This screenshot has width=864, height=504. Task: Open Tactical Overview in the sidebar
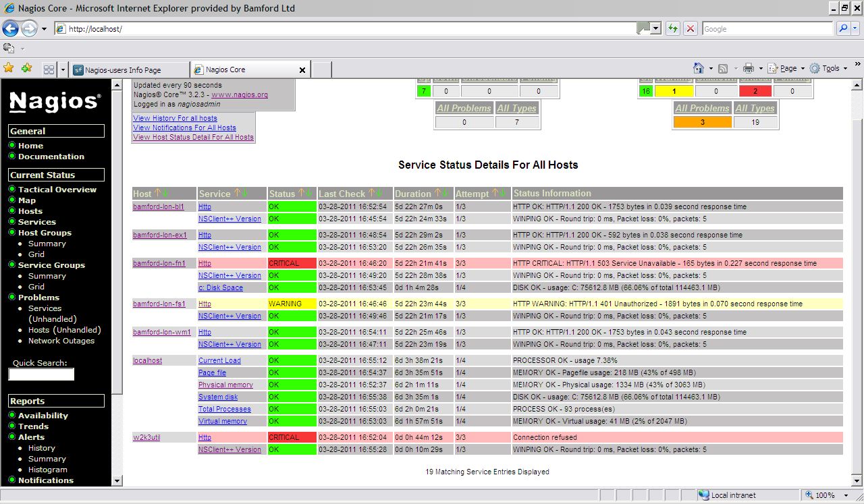point(57,190)
